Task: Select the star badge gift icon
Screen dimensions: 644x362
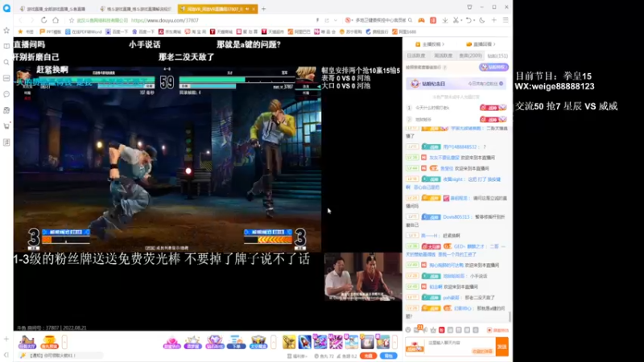Action: [x=193, y=342]
